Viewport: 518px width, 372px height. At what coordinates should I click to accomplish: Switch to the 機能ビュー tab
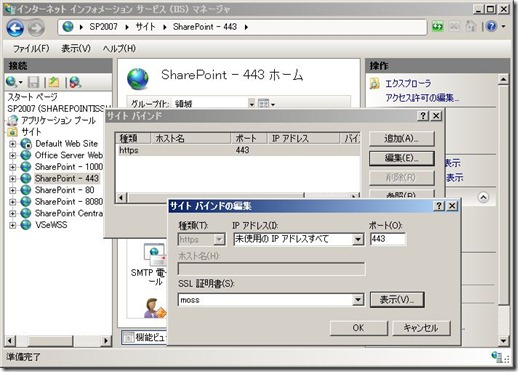(144, 338)
